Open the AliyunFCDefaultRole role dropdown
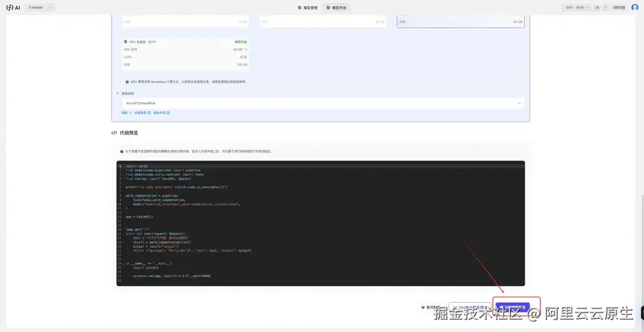Image resolution: width=644 pixels, height=332 pixels. tap(323, 103)
